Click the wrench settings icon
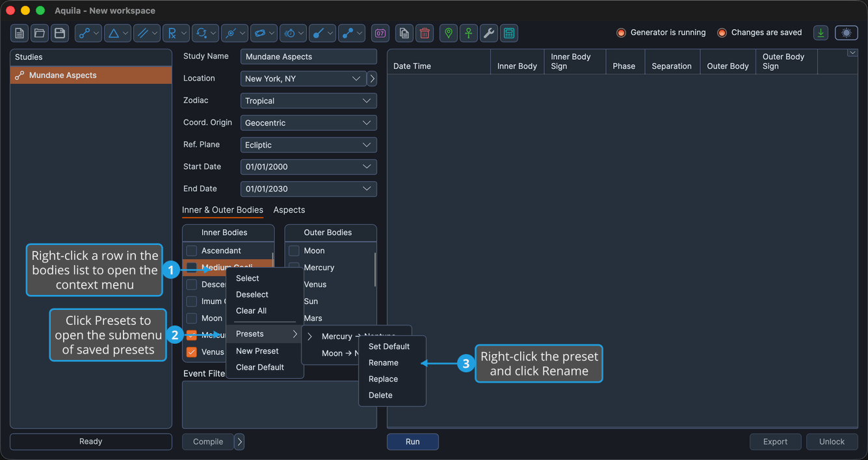 tap(489, 33)
